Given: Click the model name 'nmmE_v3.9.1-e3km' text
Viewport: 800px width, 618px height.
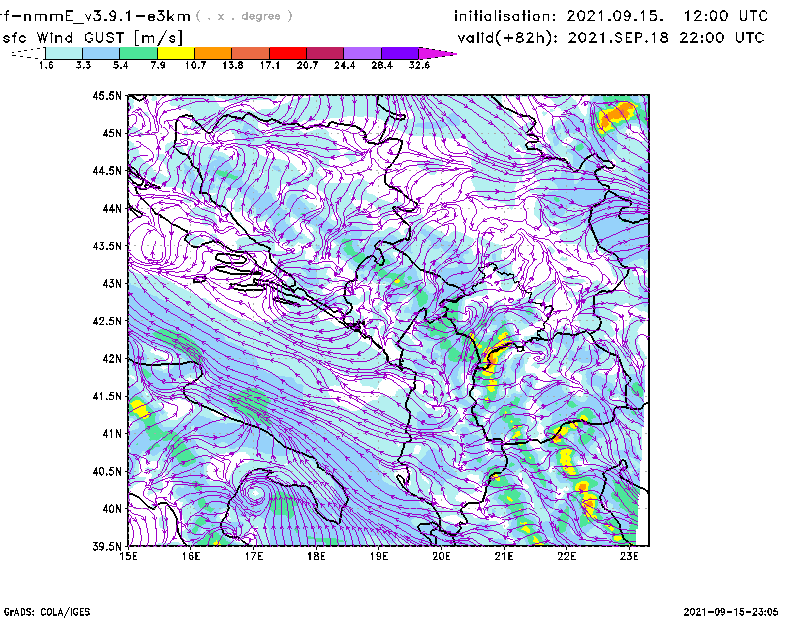Looking at the screenshot, I should point(106,16).
